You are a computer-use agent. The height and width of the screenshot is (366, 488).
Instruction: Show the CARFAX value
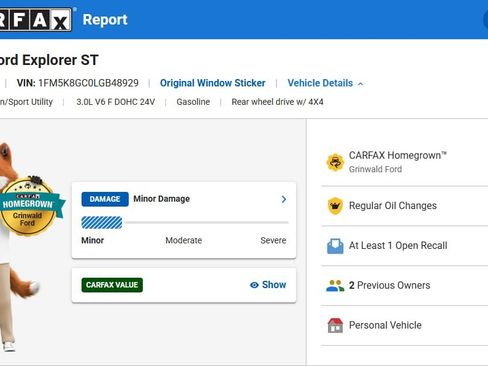(x=268, y=285)
